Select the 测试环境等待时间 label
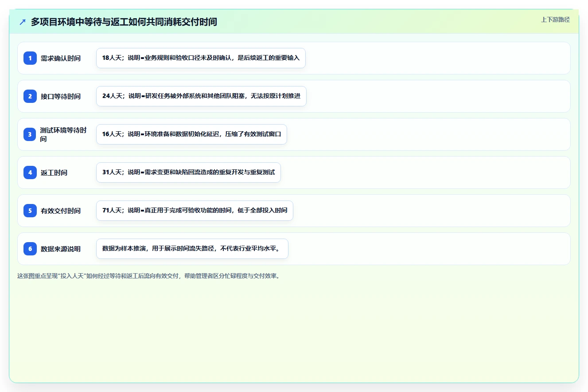 pyautogui.click(x=64, y=134)
